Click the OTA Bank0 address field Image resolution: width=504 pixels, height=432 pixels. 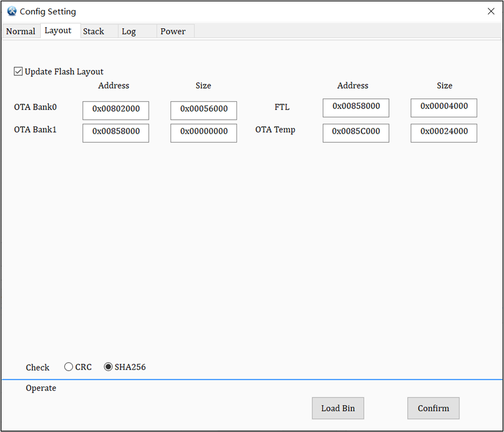(116, 111)
